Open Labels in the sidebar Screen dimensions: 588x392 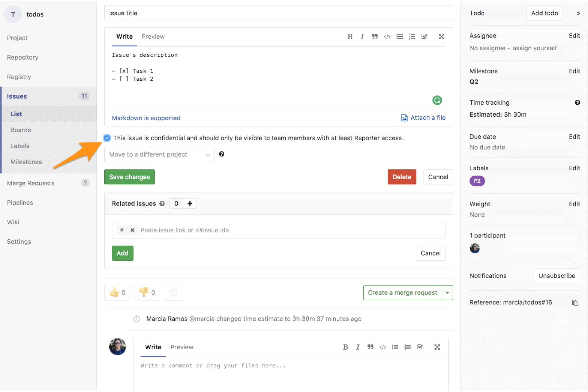tap(20, 146)
